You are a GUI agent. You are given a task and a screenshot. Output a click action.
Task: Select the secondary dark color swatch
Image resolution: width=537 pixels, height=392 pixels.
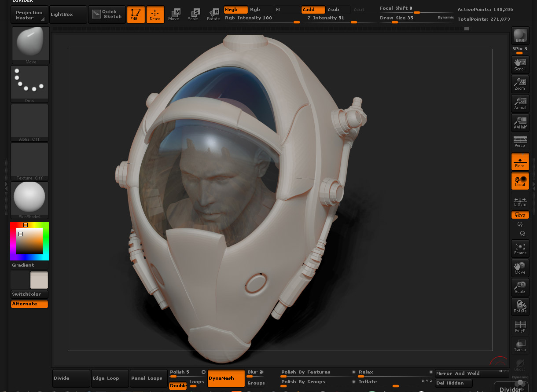[20, 280]
